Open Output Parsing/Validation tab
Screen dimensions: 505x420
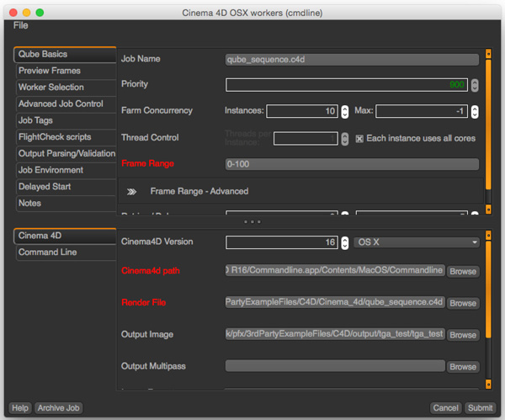(x=66, y=154)
